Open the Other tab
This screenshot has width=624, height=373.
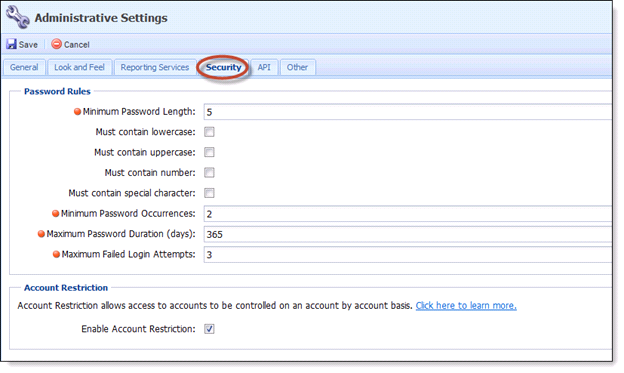(297, 67)
